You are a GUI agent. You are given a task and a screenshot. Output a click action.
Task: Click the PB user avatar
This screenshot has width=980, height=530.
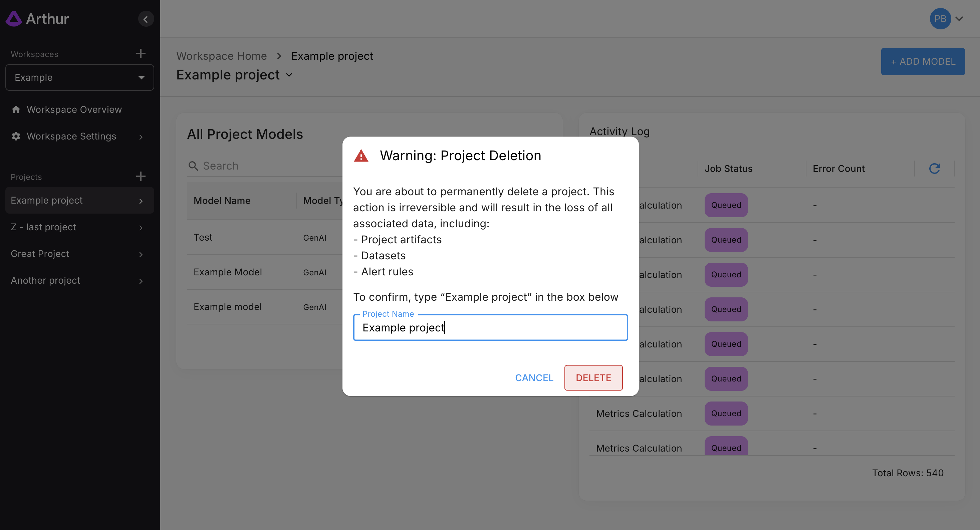point(940,19)
